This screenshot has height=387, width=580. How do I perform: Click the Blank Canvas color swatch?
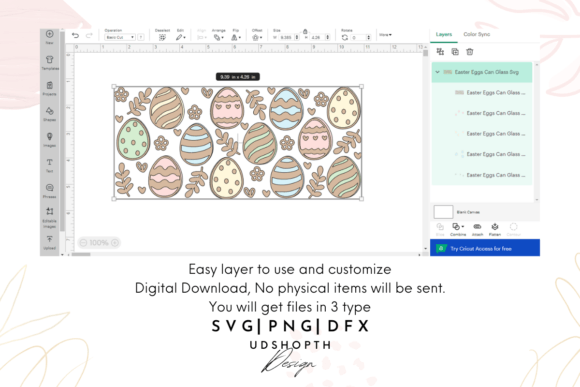(443, 212)
